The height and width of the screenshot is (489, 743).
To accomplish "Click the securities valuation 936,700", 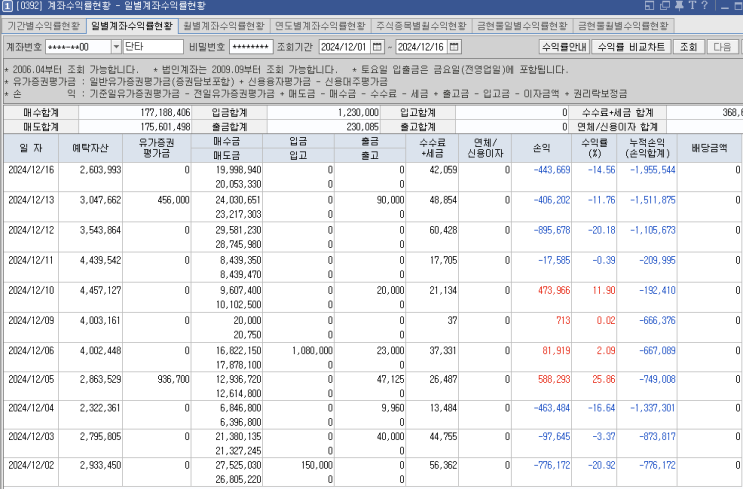I will click(173, 380).
